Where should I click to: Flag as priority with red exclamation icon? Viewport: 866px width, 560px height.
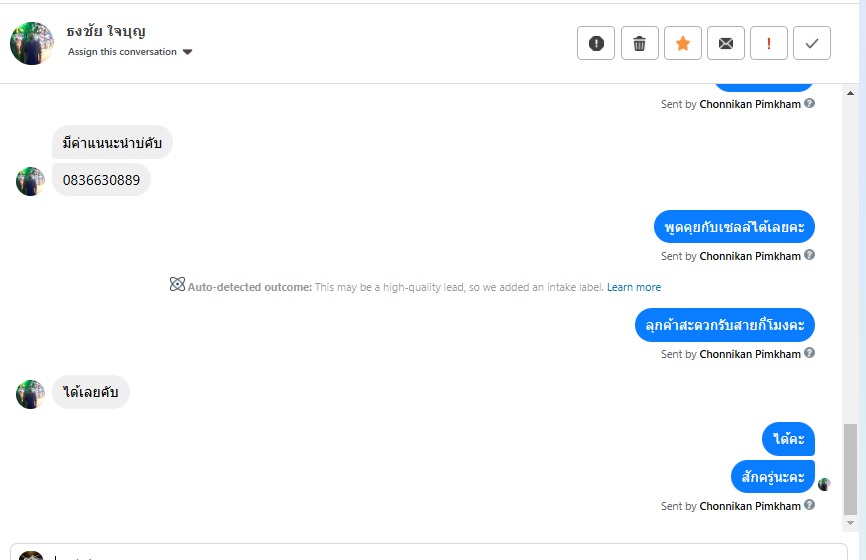(x=769, y=43)
